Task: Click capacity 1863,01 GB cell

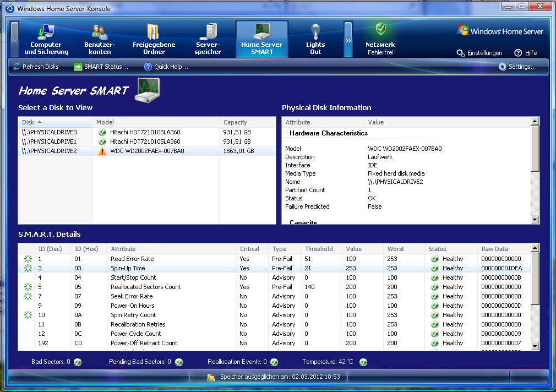Action: click(x=239, y=151)
